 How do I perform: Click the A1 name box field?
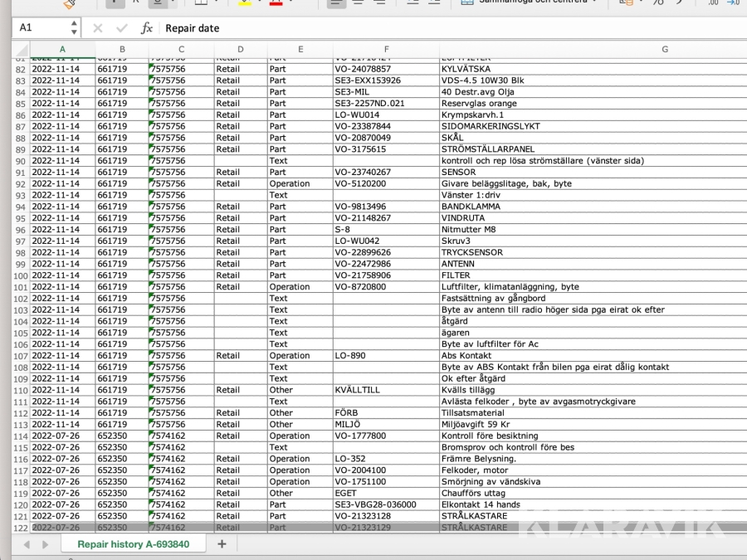click(x=37, y=28)
